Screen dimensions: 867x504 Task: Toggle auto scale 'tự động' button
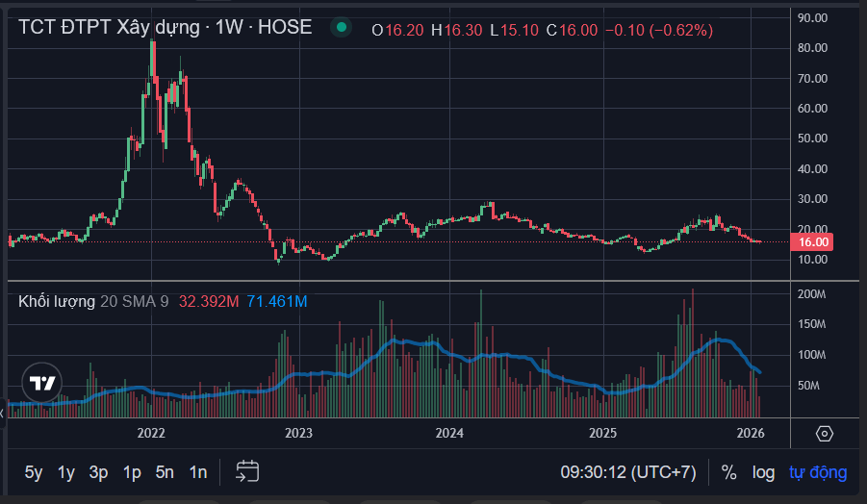pos(818,472)
